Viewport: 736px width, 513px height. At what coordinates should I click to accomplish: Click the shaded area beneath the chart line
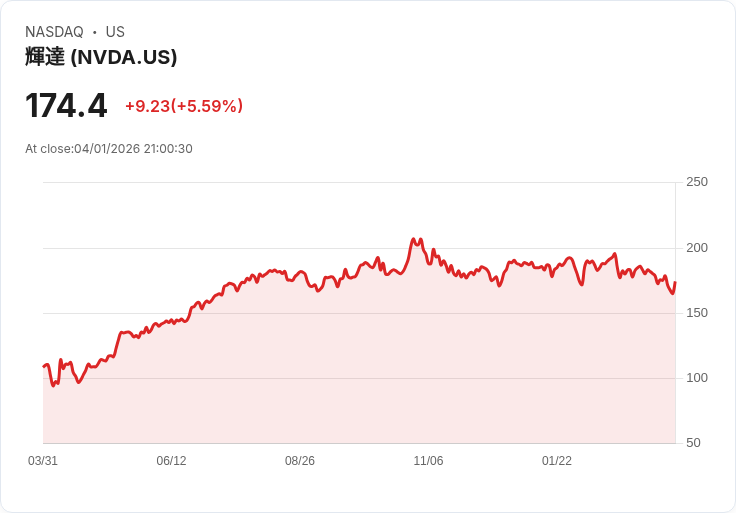pos(360,370)
